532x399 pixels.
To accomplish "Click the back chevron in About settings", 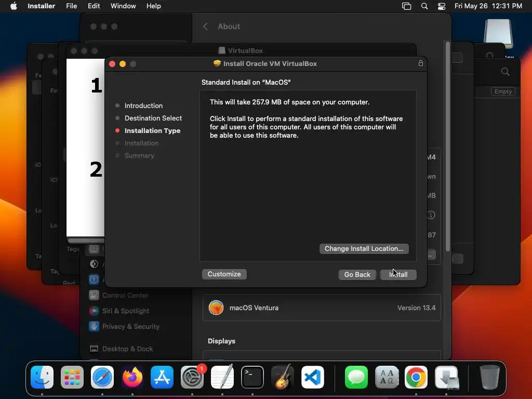I will pyautogui.click(x=205, y=26).
